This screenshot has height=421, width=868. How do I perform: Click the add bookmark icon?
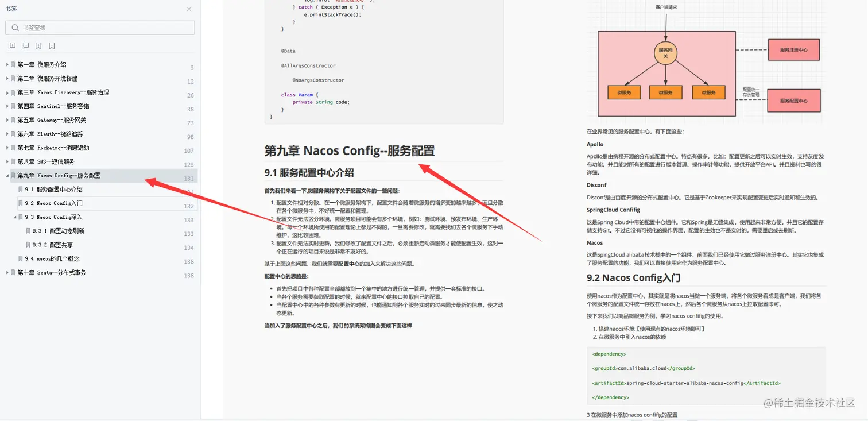(x=38, y=45)
